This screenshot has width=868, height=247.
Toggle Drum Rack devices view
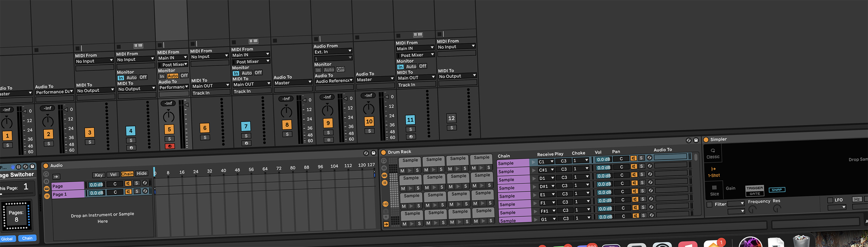[x=384, y=176]
